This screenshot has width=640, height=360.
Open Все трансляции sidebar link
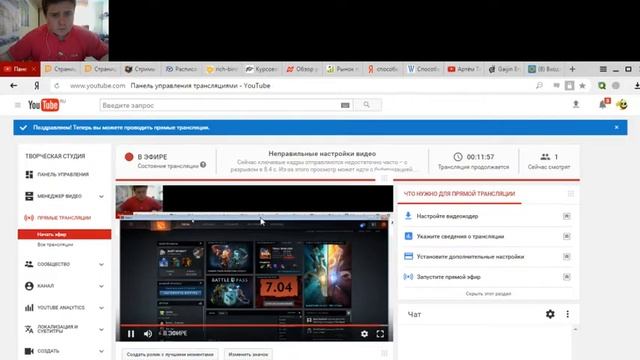click(55, 244)
